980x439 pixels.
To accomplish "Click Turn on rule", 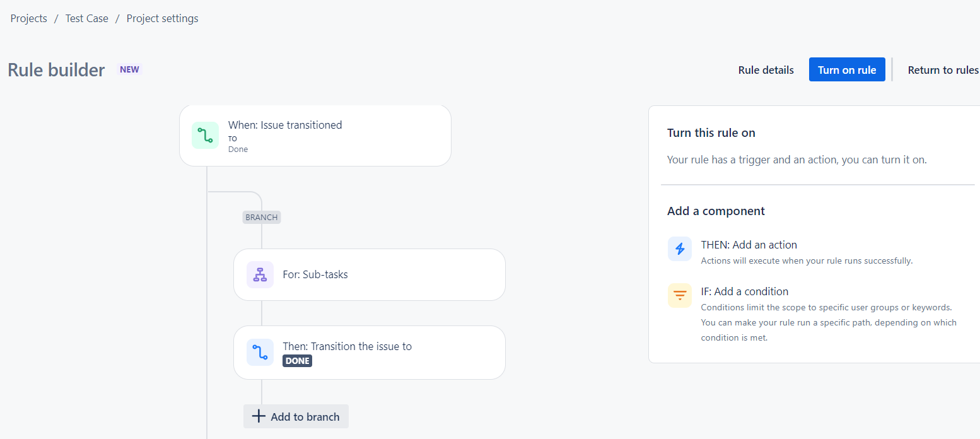I will click(x=847, y=69).
